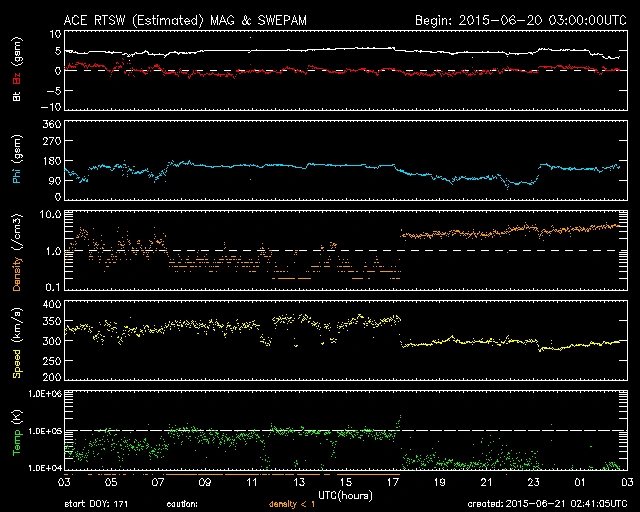Click the '250' tick label on Speed axis
The height and width of the screenshot is (512, 640).
pyautogui.click(x=52, y=361)
